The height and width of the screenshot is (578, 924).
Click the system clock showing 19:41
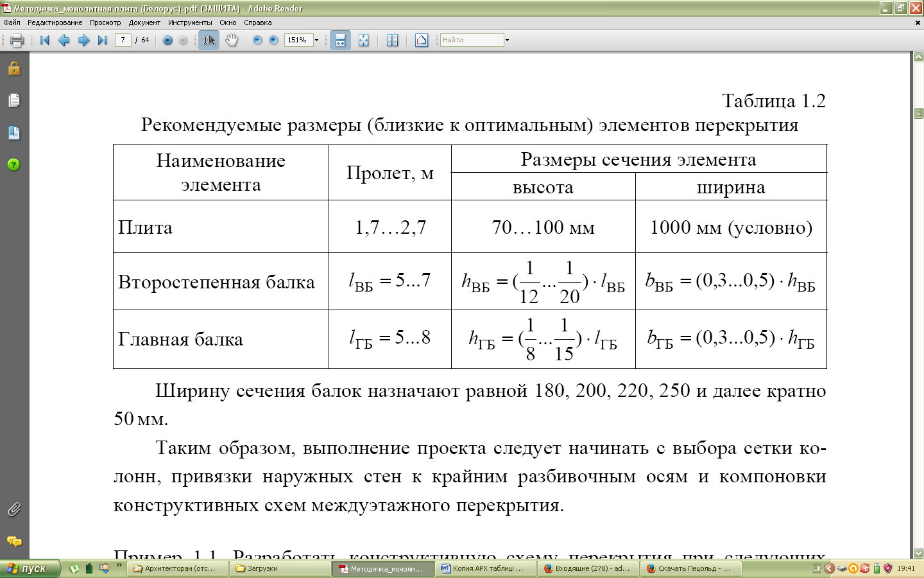click(x=906, y=568)
